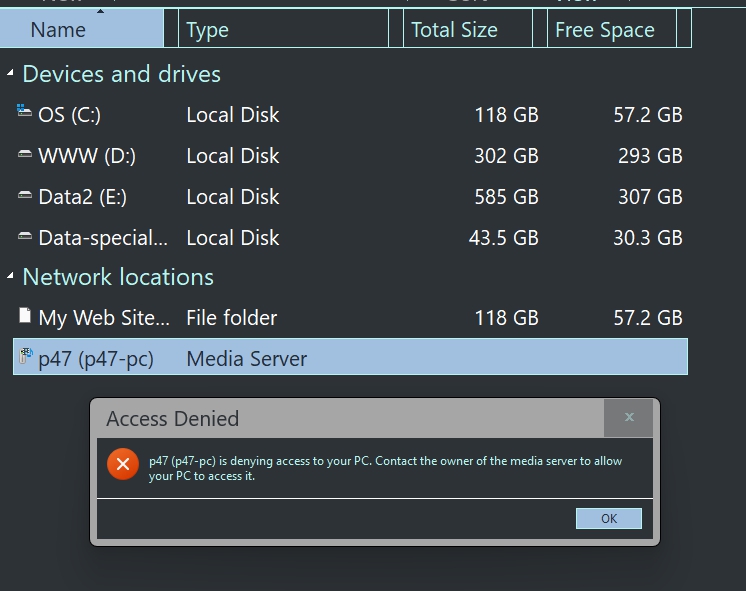The width and height of the screenshot is (746, 591).
Task: Click the My Web Sites folder icon
Action: click(x=25, y=317)
